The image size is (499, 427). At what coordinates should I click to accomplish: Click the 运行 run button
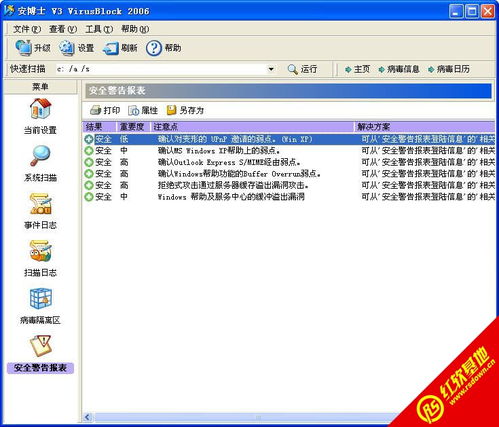tap(302, 69)
